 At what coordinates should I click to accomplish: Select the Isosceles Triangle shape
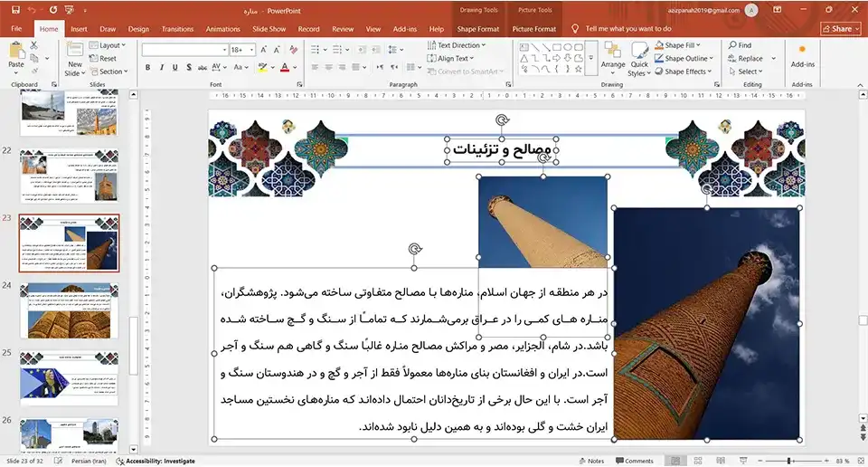(x=524, y=58)
